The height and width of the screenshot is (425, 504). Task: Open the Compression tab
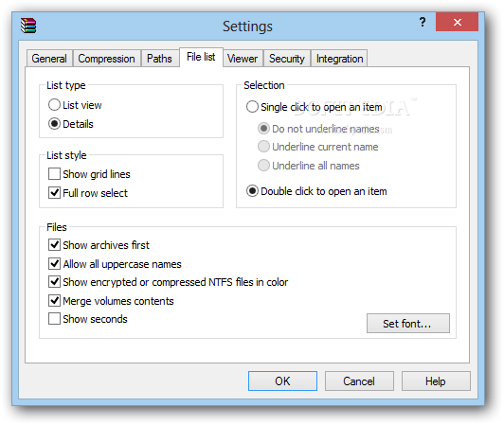pos(107,59)
